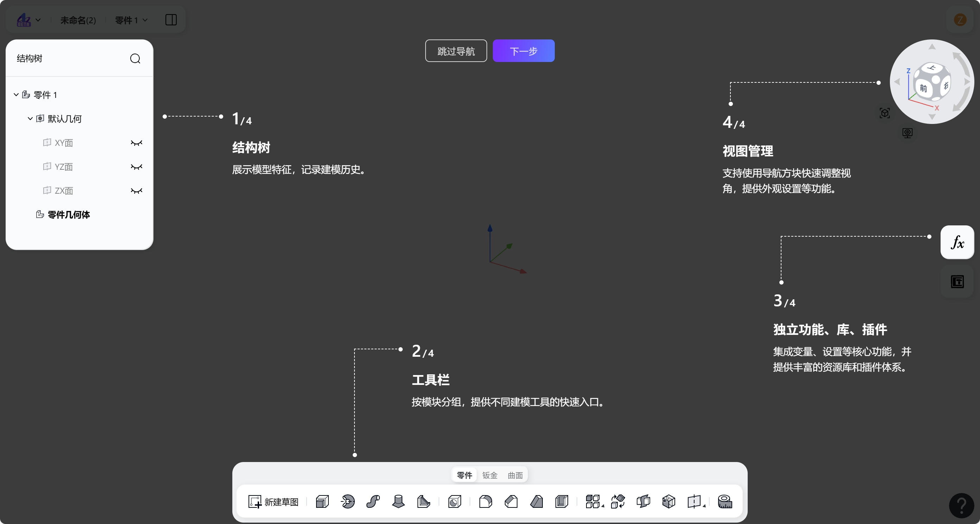Switch to the 曲面 tab
980x524 pixels.
(x=515, y=475)
